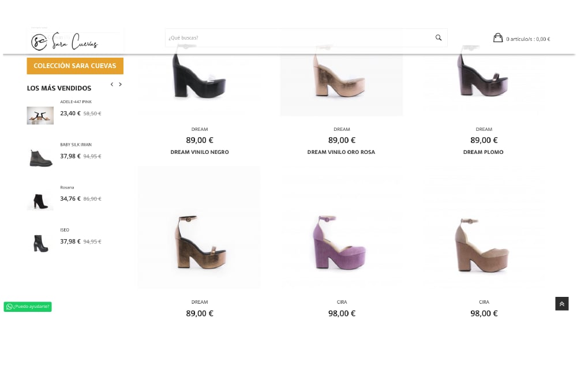Select the Baby Silk Iman boot thumbnail
The height and width of the screenshot is (392, 577).
point(40,157)
